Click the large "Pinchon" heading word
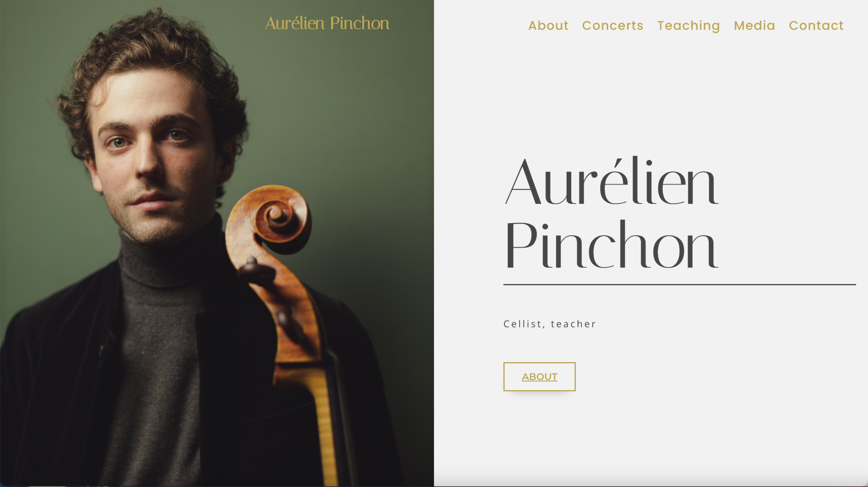The height and width of the screenshot is (487, 868). [x=611, y=244]
